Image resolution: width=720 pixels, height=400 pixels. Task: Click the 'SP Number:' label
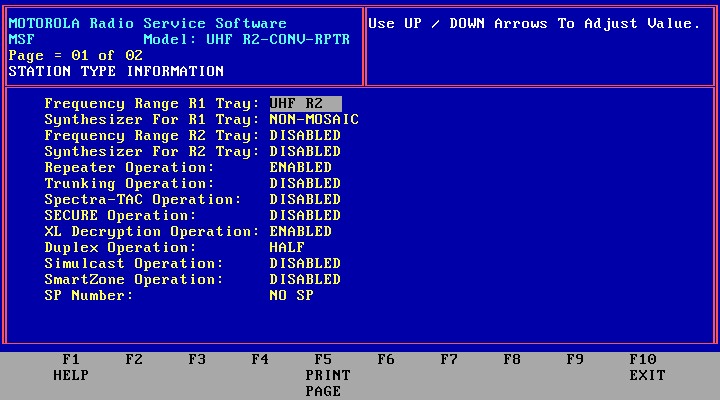coord(89,296)
